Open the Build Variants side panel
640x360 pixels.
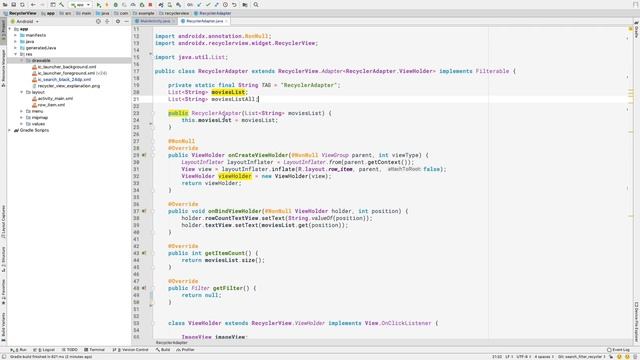point(3,327)
